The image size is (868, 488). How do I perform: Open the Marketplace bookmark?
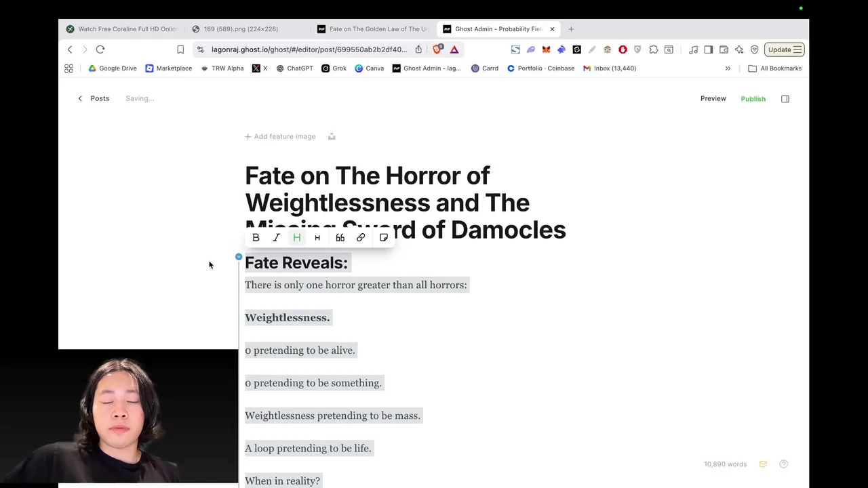[169, 68]
